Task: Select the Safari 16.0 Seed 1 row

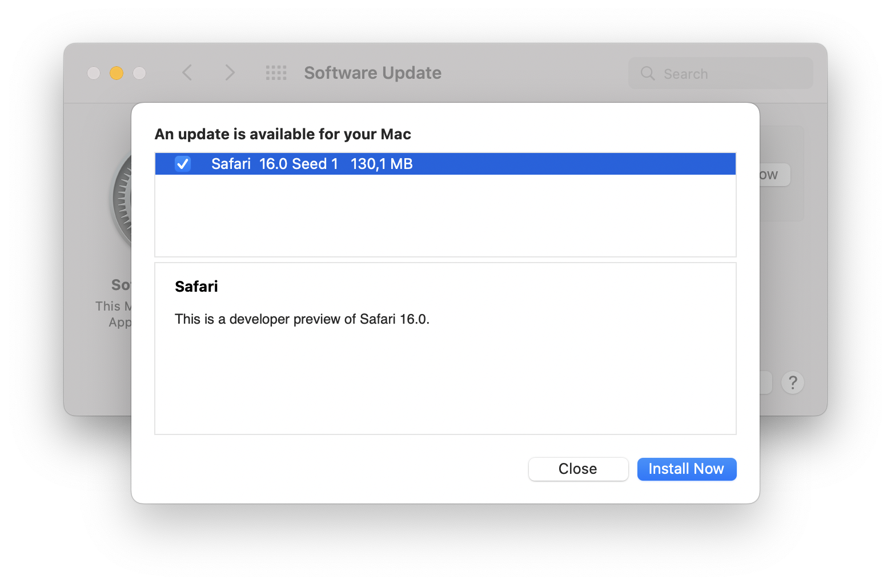Action: tap(514, 164)
